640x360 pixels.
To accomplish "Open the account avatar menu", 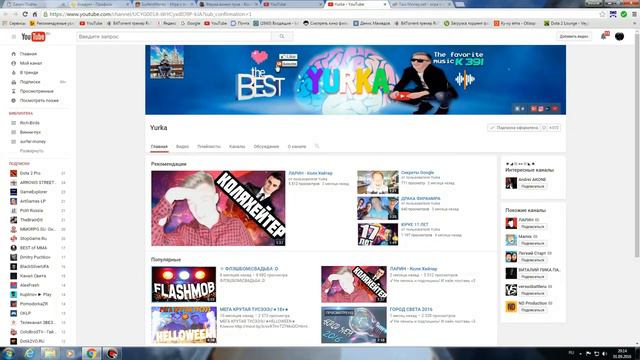I will pos(619,36).
